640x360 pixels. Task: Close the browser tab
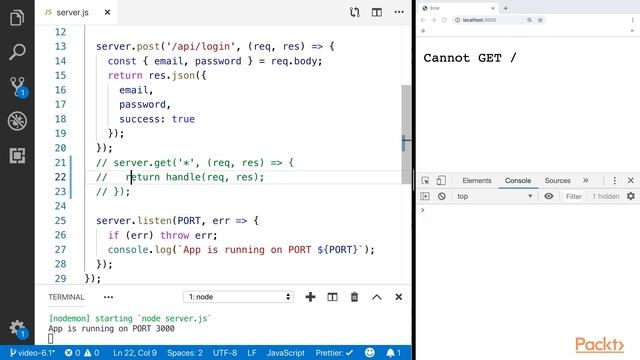click(x=493, y=8)
